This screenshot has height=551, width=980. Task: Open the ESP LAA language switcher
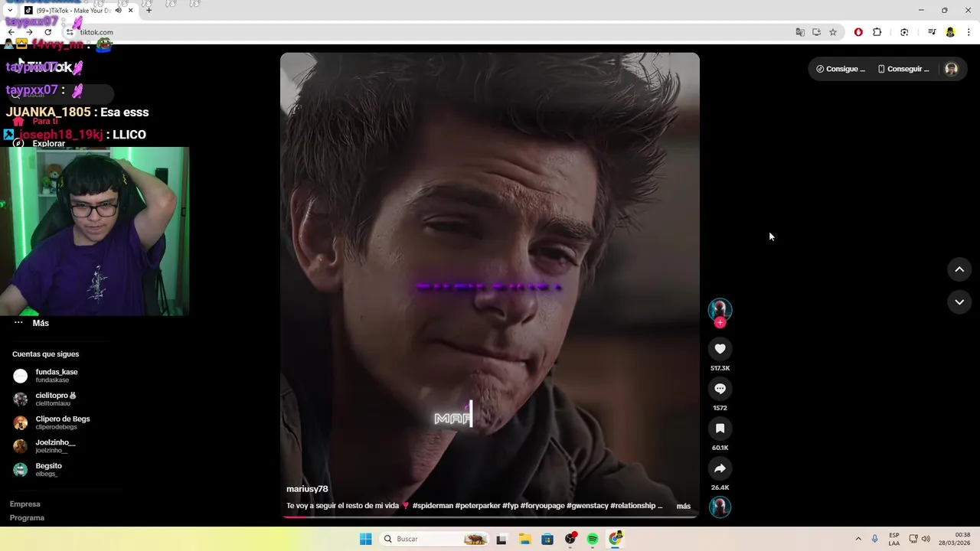pyautogui.click(x=894, y=539)
